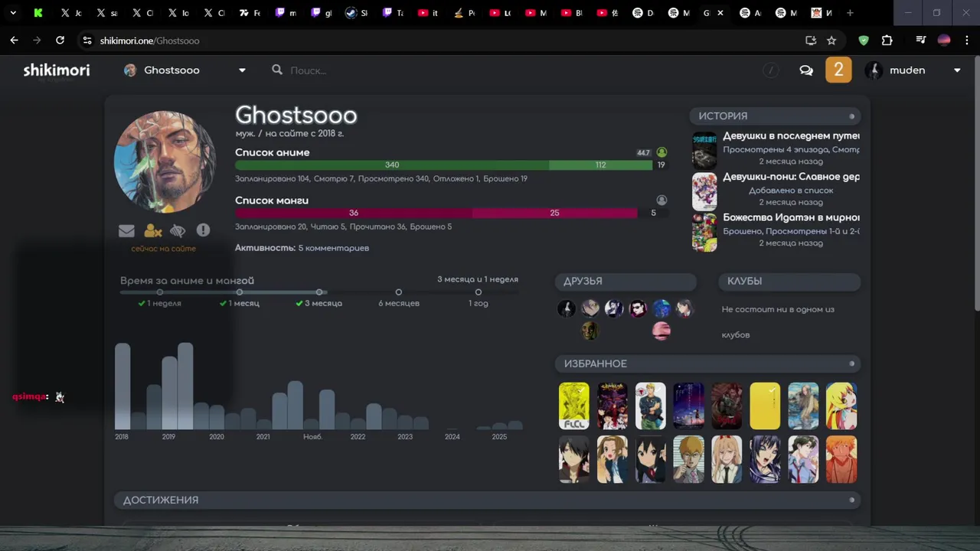980x551 pixels.
Task: Click the remove-friend icon under the avatar
Action: (152, 230)
